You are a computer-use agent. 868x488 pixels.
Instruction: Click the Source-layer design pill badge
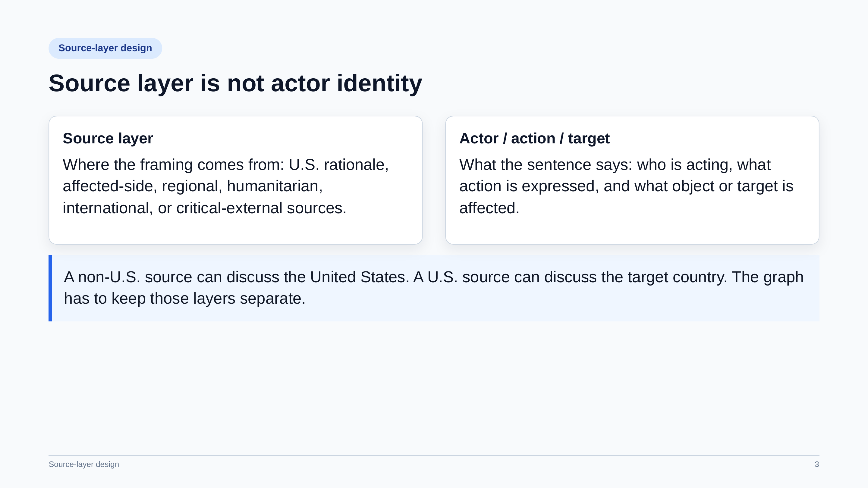pos(105,48)
